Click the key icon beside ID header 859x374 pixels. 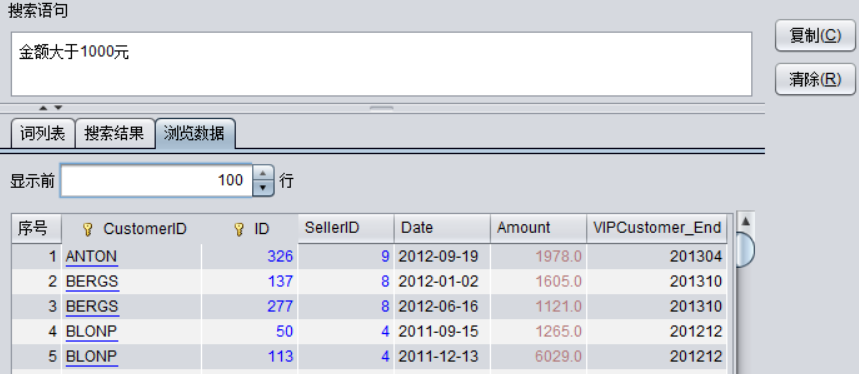[238, 229]
